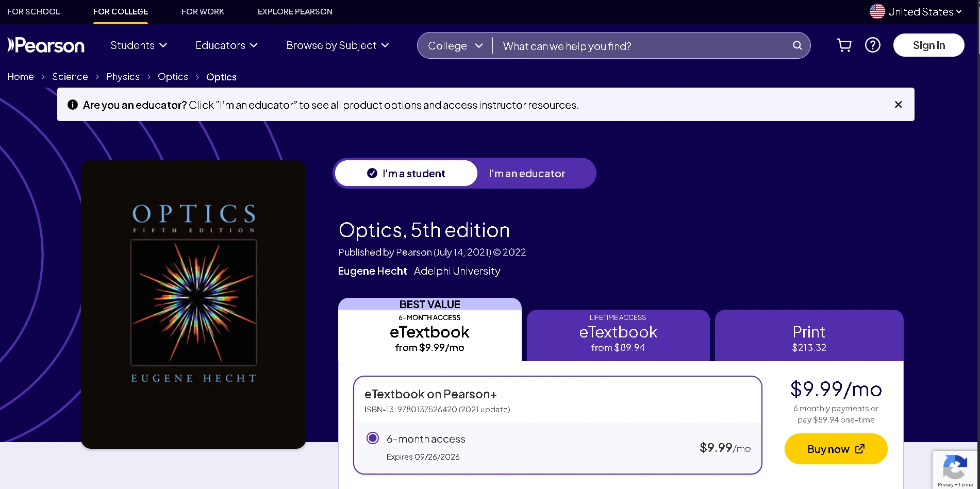Click the United States flag icon
Screen dimensions: 980x489
click(876, 11)
